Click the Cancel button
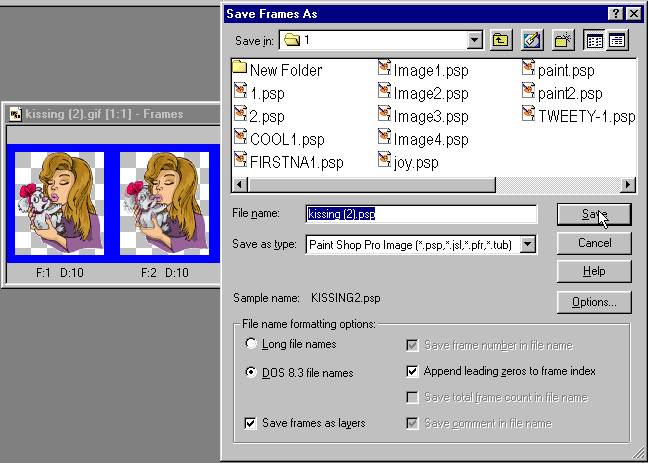Screen dimensions: 648x463 click(594, 243)
